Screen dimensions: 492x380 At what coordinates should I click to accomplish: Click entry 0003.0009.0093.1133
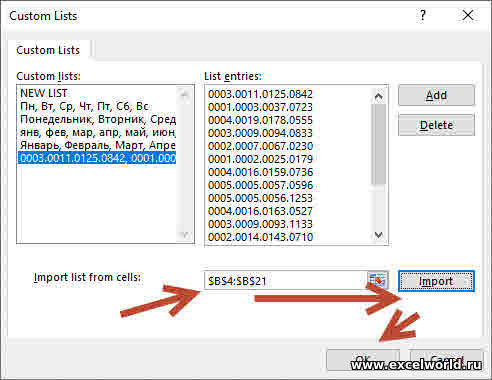point(260,224)
